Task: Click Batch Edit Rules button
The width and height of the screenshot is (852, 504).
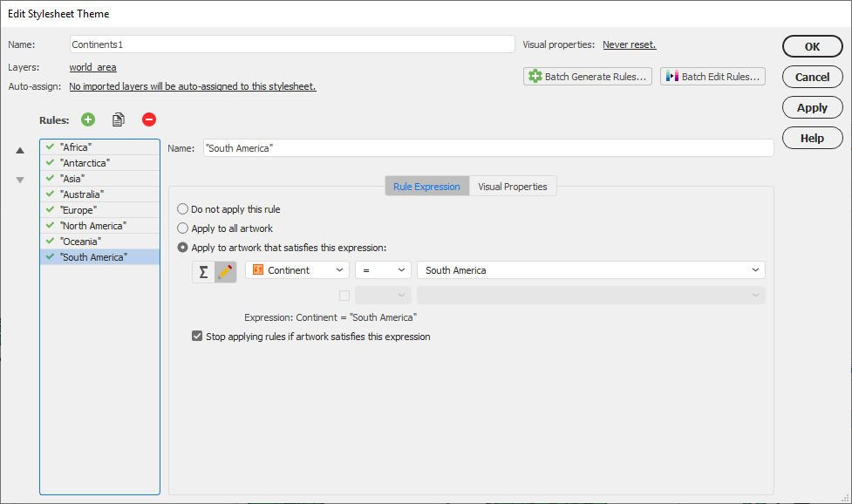Action: click(x=712, y=77)
